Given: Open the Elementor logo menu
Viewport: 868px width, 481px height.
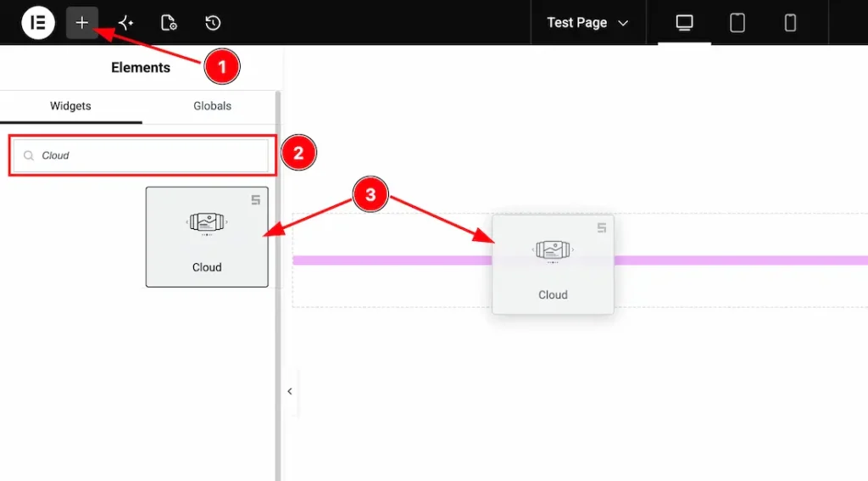Looking at the screenshot, I should [37, 23].
